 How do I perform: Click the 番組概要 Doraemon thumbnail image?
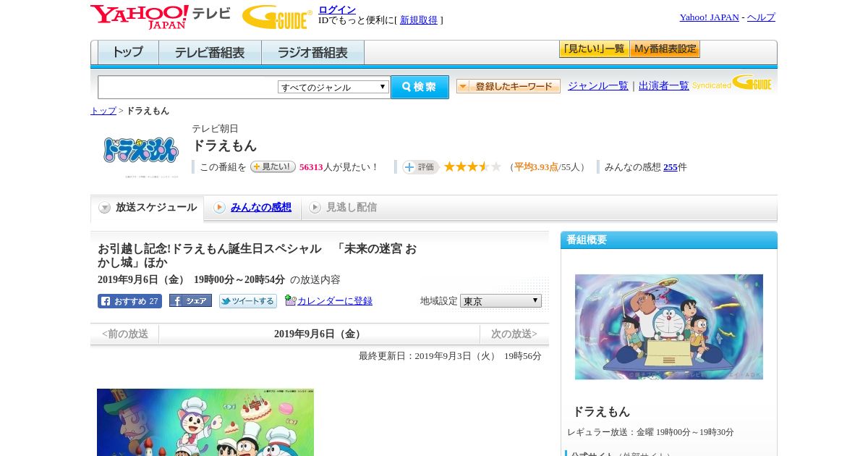click(669, 327)
